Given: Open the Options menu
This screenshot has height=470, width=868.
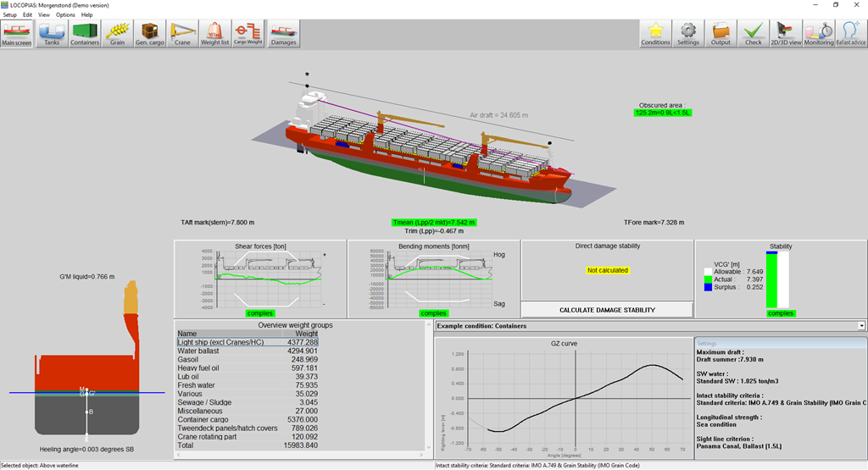Looking at the screenshot, I should [x=65, y=14].
